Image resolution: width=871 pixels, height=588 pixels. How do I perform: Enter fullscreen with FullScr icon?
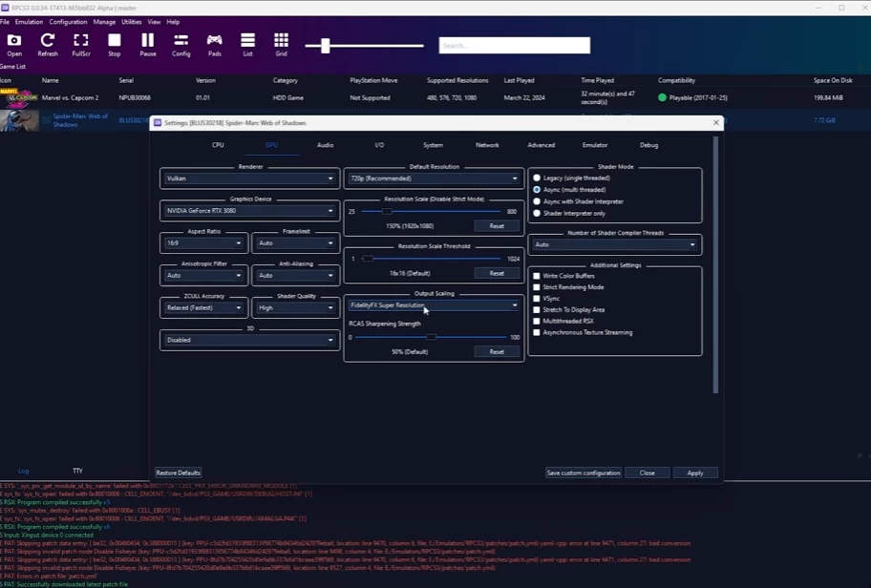(x=81, y=43)
